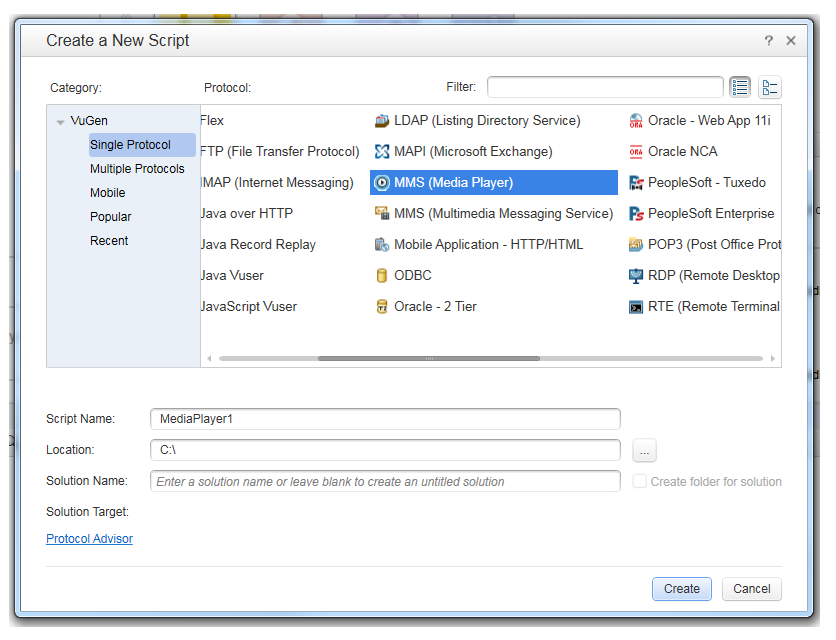Close the Create a New Script dialog

click(x=791, y=41)
